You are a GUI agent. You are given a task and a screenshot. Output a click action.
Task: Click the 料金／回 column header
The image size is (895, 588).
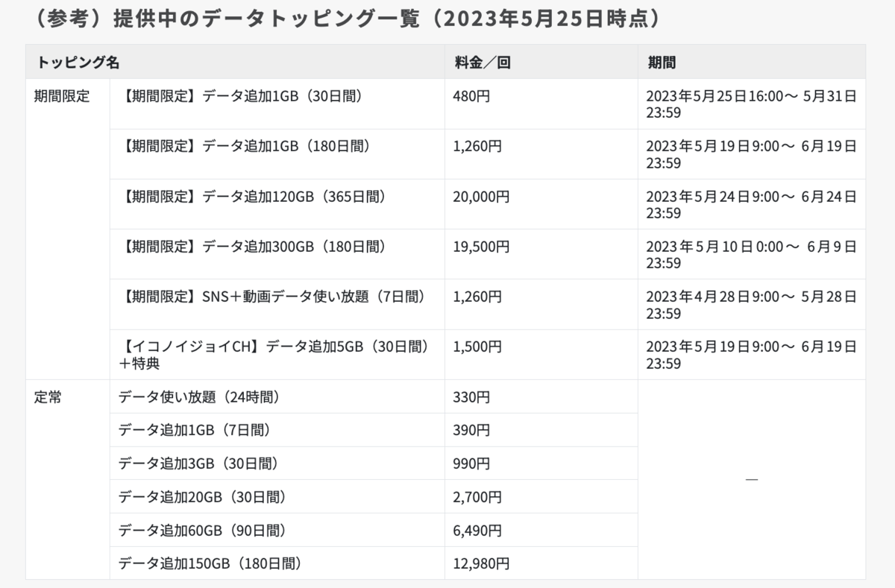point(482,63)
